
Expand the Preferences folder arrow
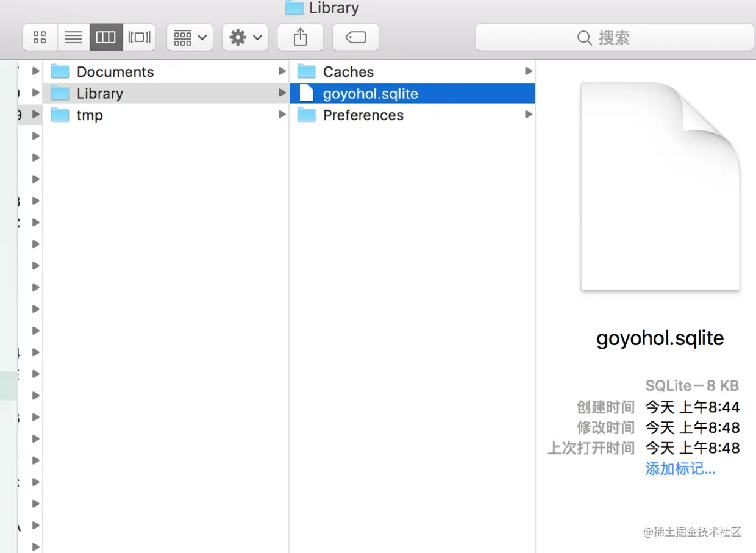pos(528,115)
